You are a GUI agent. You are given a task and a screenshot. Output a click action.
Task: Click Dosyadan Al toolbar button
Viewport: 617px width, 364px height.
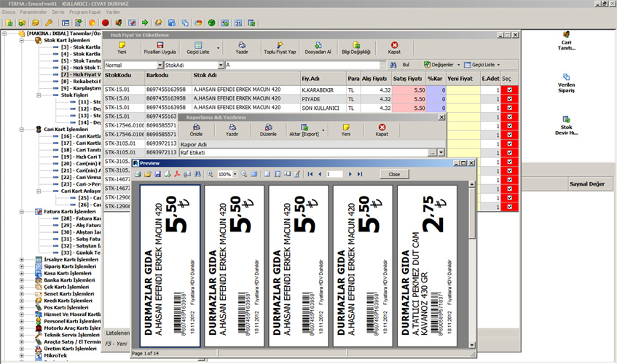click(x=318, y=48)
